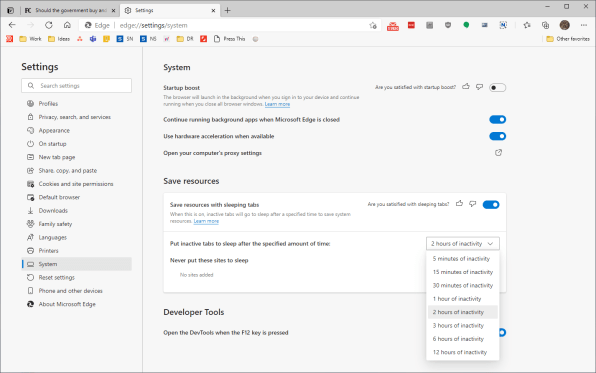Give thumbs up for startup boost
This screenshot has height=373, width=596.
click(466, 87)
